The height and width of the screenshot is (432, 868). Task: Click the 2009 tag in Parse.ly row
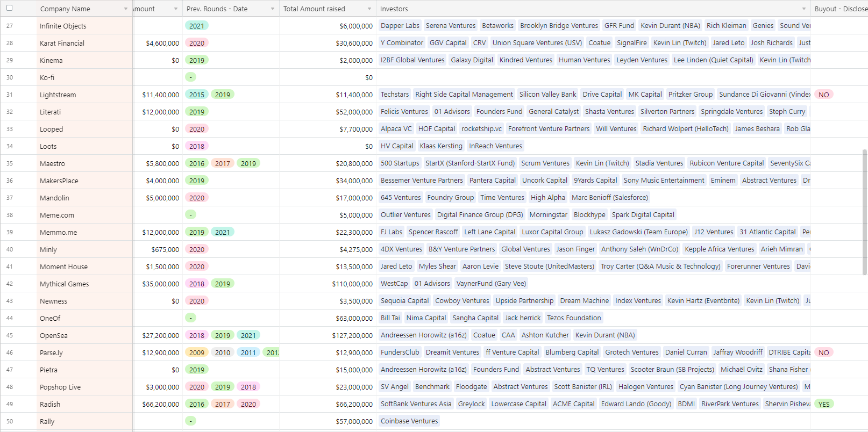tap(197, 352)
